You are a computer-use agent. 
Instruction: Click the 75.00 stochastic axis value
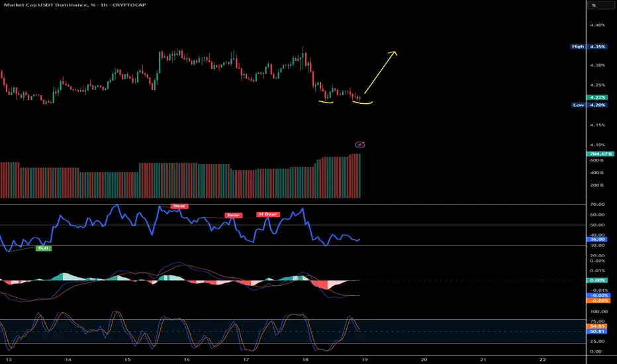[597, 321]
